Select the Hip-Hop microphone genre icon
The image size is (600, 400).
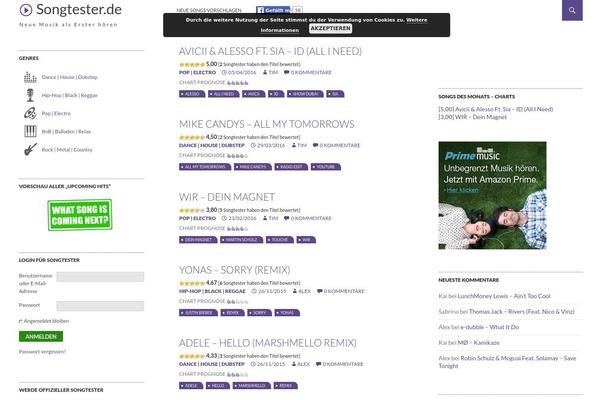click(x=30, y=95)
